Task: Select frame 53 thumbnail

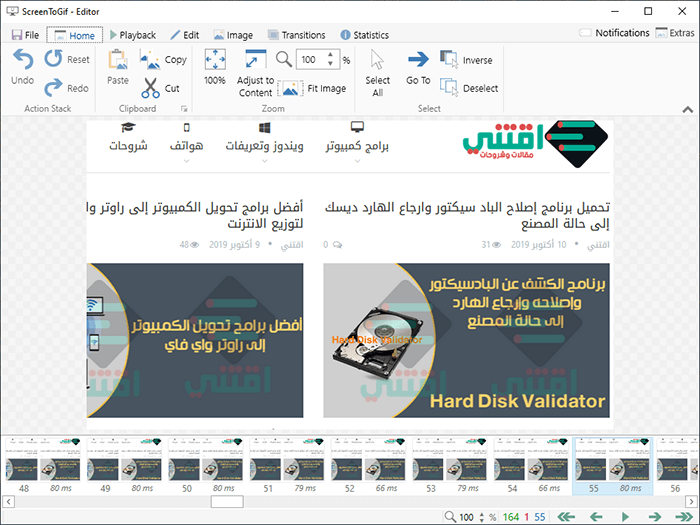Action: (x=450, y=466)
